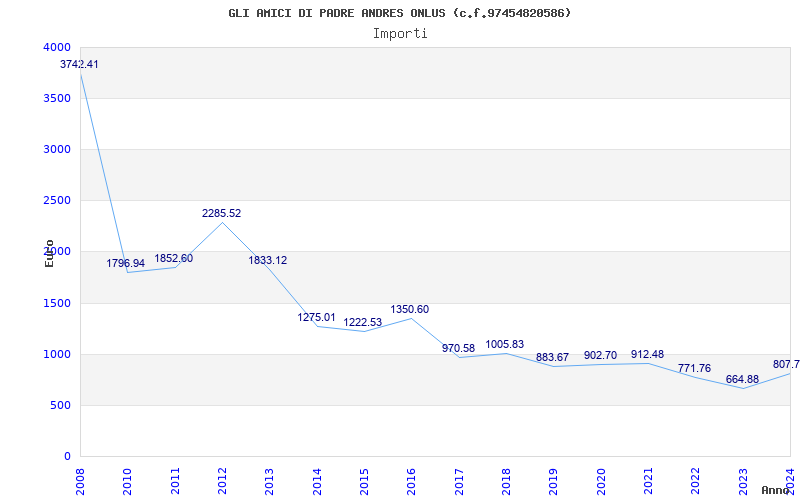800x500 pixels.
Task: Select the 1796.94 data label
Action: 126,263
